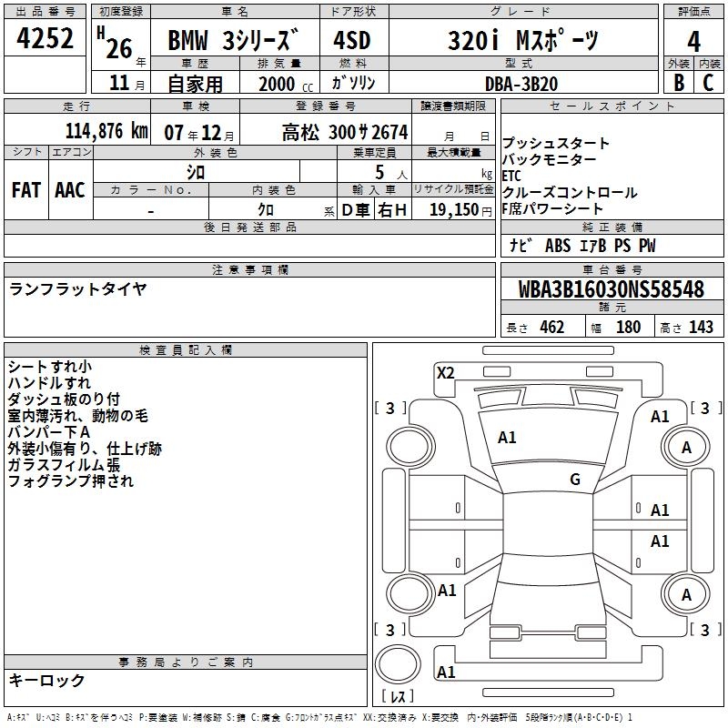Click fuel type ガソリン

point(353,83)
